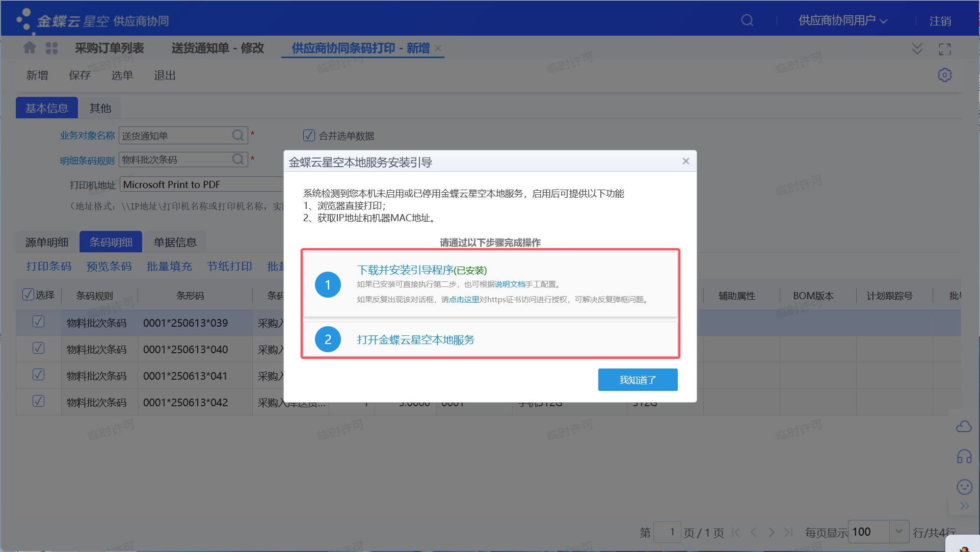This screenshot has height=552, width=980.
Task: Click the page number input field
Action: [668, 532]
